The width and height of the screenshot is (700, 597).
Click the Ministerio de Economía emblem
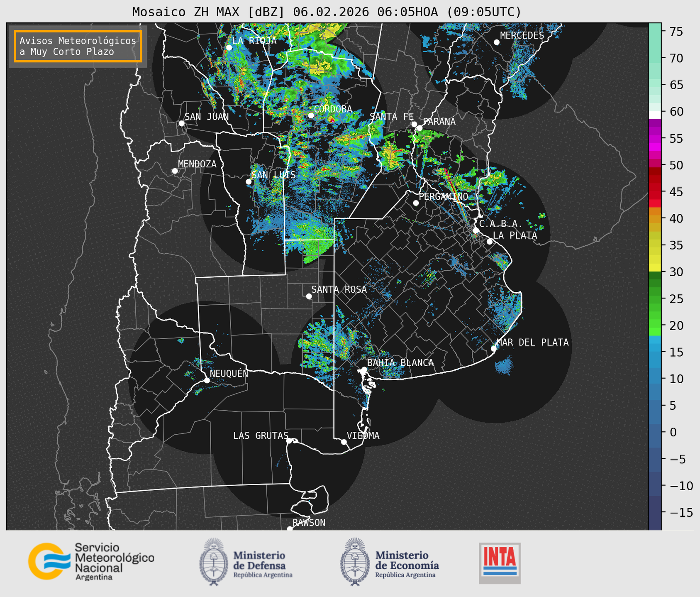coord(355,562)
